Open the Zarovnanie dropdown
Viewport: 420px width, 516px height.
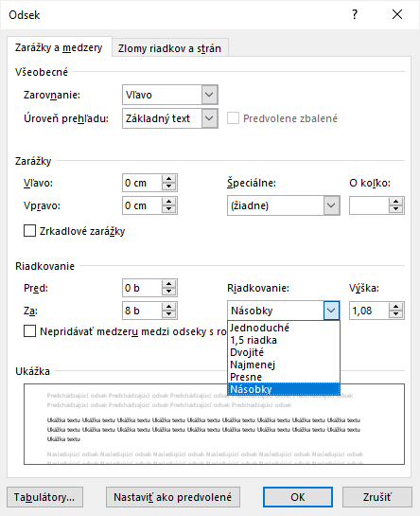tap(209, 95)
